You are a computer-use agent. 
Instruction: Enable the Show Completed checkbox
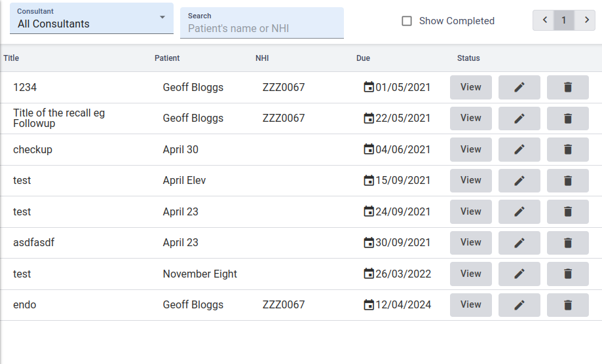point(407,21)
